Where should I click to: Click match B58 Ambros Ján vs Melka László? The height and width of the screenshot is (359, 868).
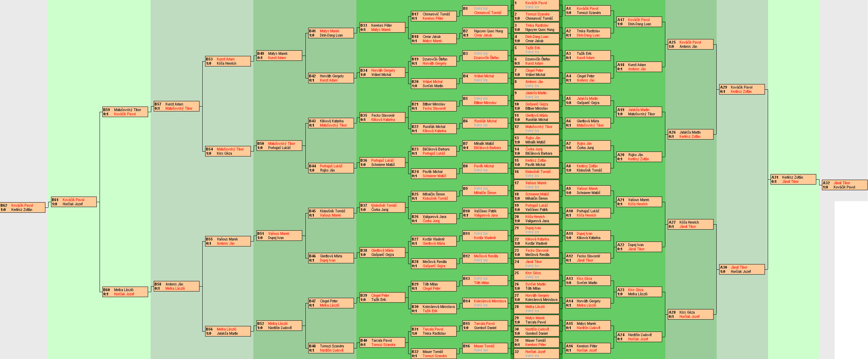[177, 286]
